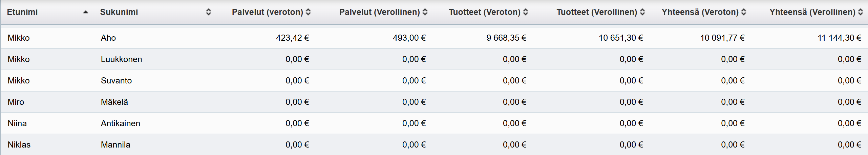Sort by Tuotteet (Verollinen) arrows icon
This screenshot has height=155, width=868.
click(642, 12)
